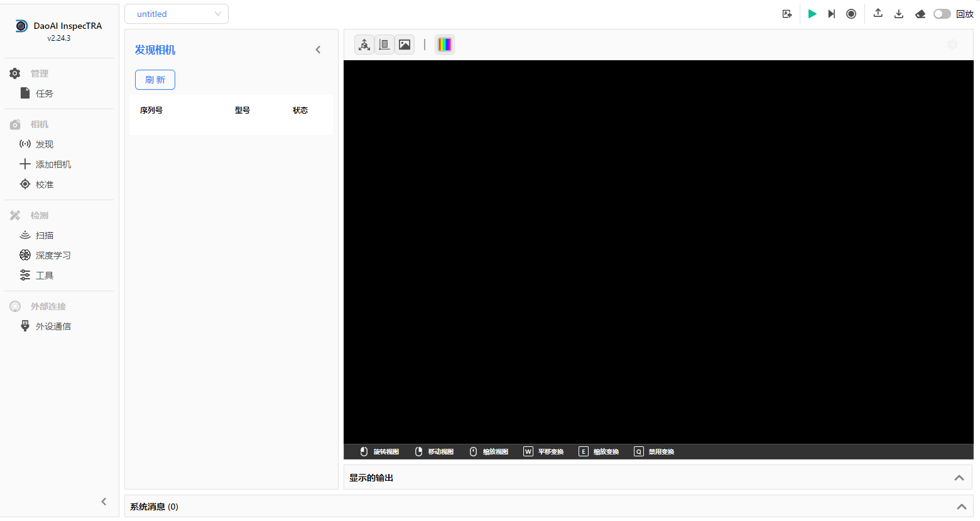Click the 外部连接 circular icon
Image resolution: width=980 pixels, height=521 pixels.
click(x=15, y=306)
